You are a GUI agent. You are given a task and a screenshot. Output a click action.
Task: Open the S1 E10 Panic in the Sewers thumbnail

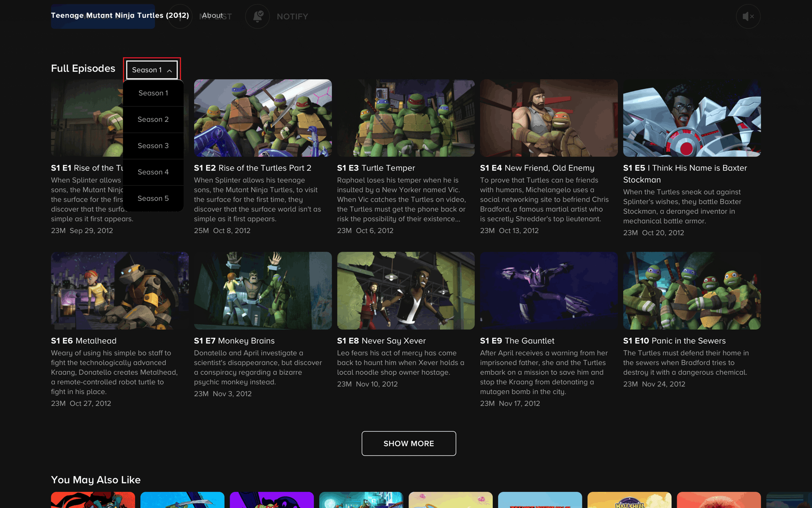click(692, 290)
